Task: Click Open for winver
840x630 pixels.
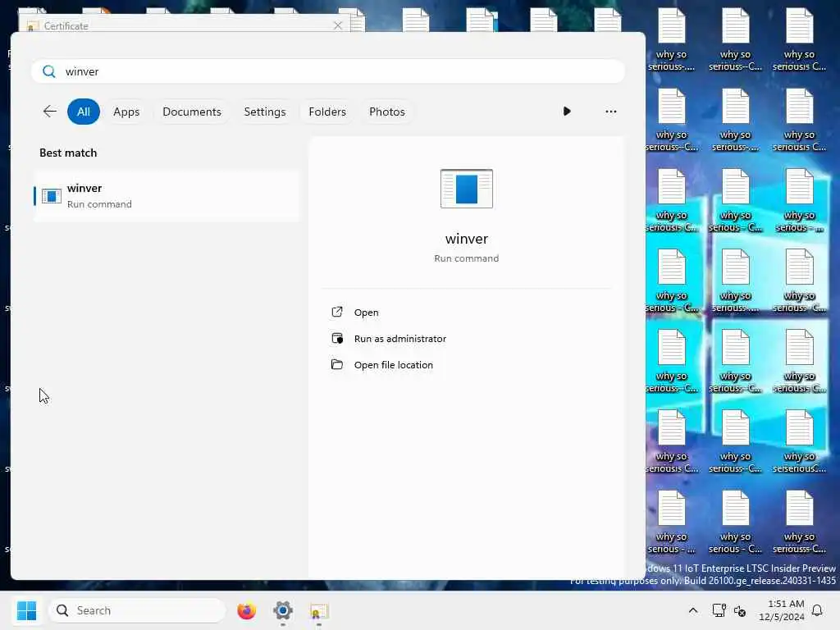Action: [366, 313]
